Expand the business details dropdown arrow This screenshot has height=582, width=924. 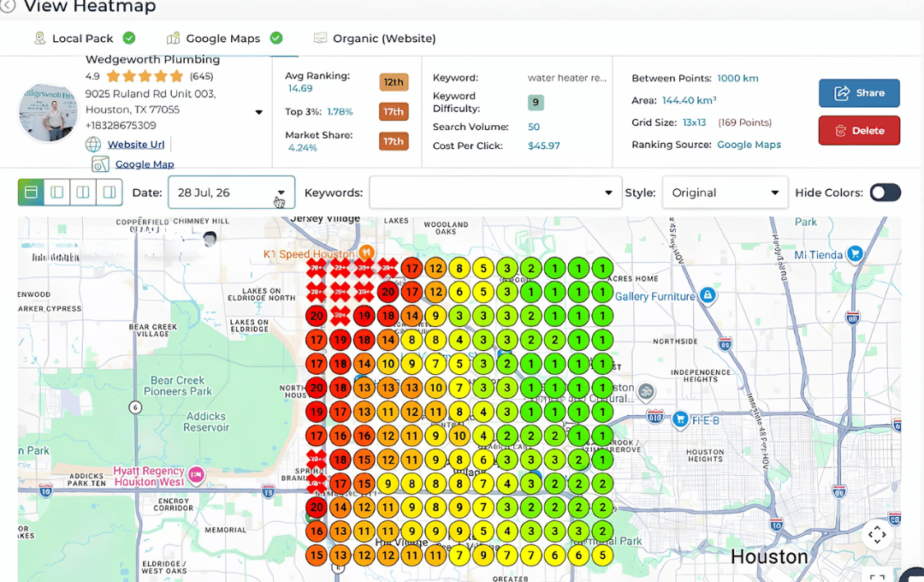click(x=258, y=112)
